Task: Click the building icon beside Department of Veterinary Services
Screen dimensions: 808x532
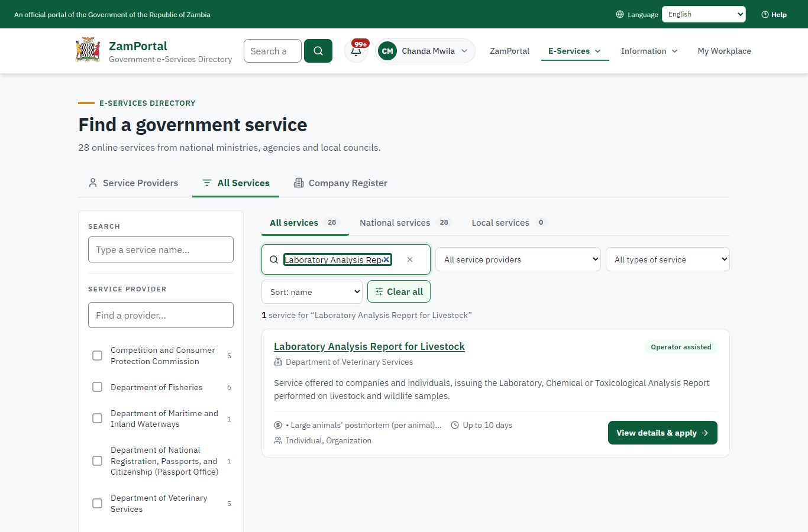Action: pos(278,362)
